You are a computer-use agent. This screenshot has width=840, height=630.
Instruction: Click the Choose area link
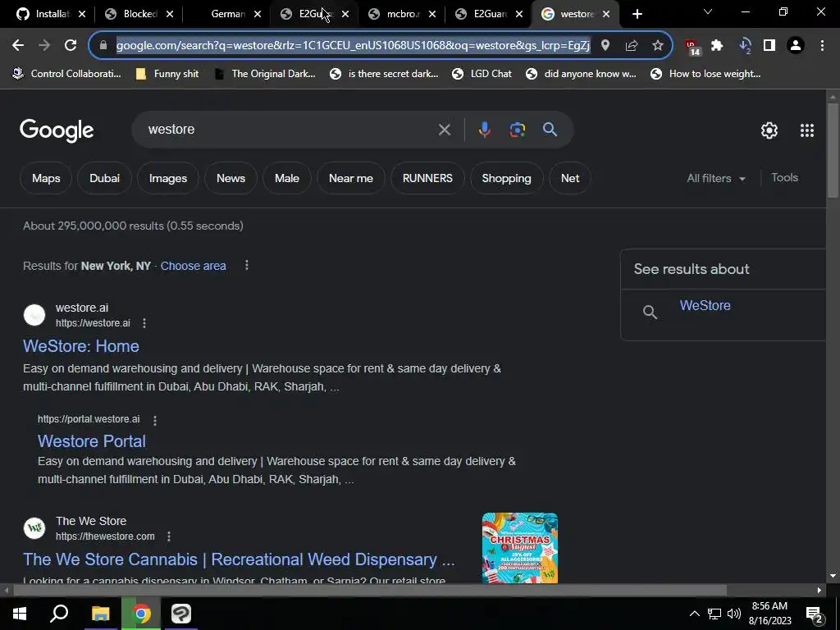(x=194, y=266)
